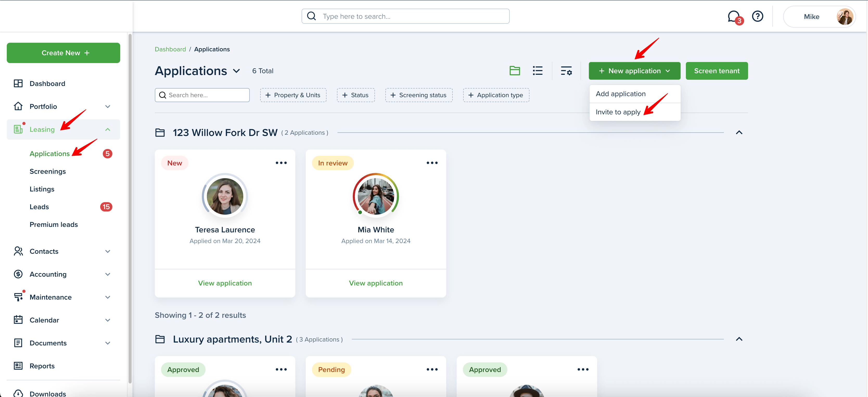Go to Dashboard breadcrumb link
868x397 pixels.
click(x=170, y=49)
